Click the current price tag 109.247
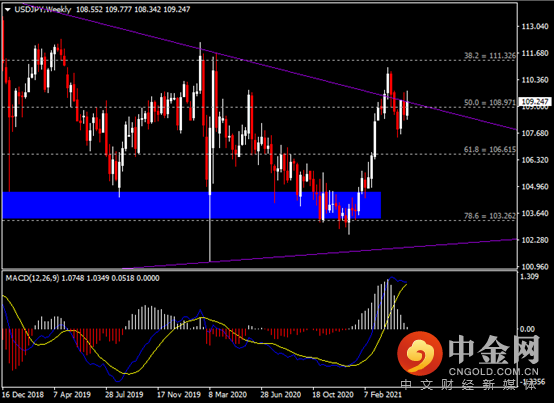 click(535, 102)
